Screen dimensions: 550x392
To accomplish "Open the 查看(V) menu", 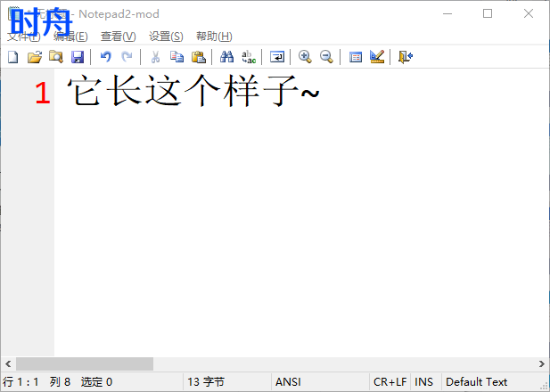I will (119, 37).
